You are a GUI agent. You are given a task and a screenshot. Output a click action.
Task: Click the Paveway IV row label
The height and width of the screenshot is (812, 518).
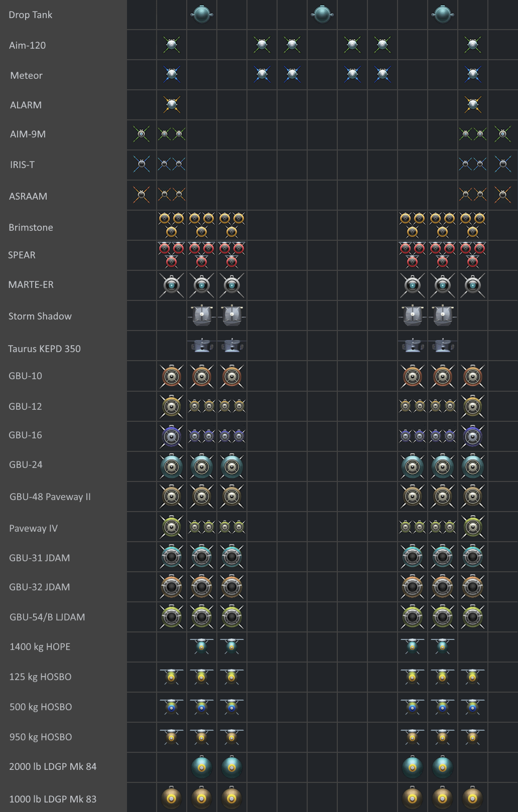coord(34,528)
